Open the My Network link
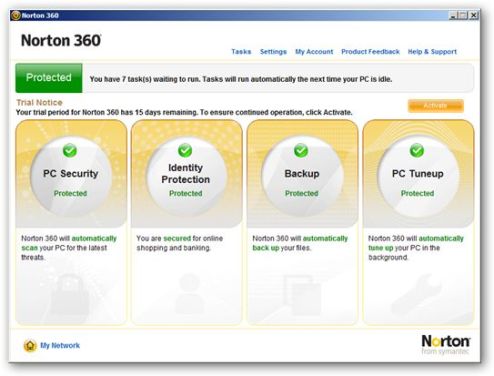 tap(60, 345)
